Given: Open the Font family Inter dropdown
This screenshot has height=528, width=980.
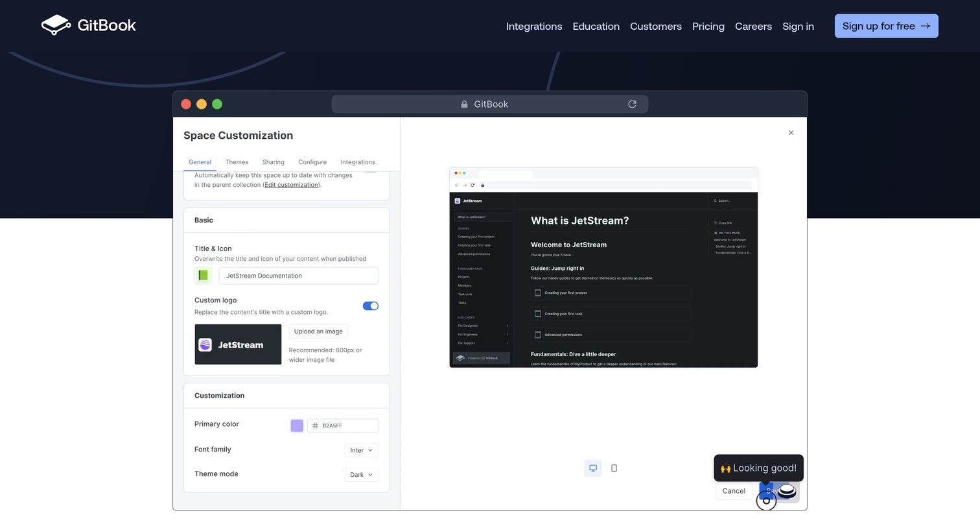Looking at the screenshot, I should pos(362,450).
